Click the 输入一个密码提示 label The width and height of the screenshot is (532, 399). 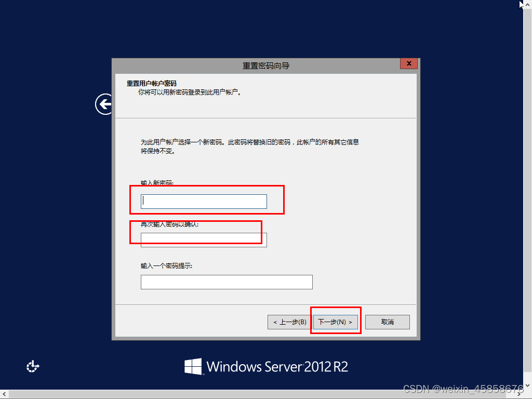[166, 266]
